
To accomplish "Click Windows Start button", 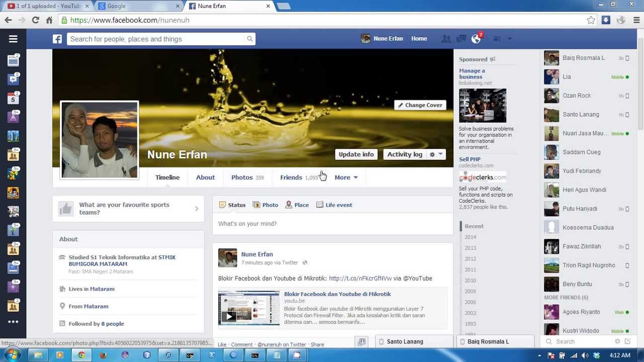I will [x=12, y=355].
